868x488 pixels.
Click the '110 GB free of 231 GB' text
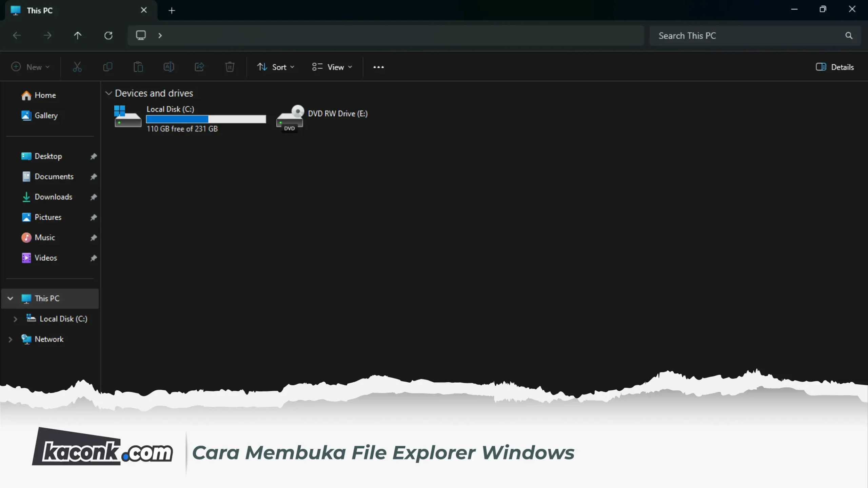coord(182,129)
